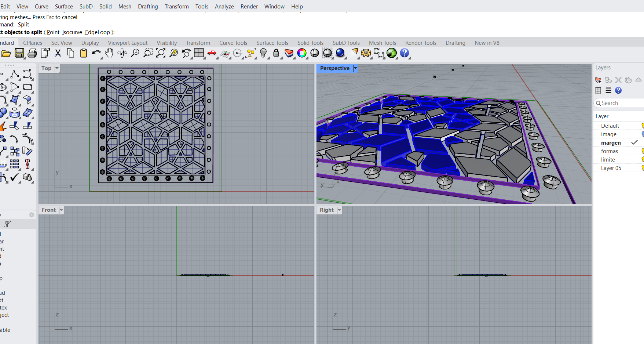
Task: Click the EdgeLoop command option
Action: click(97, 32)
